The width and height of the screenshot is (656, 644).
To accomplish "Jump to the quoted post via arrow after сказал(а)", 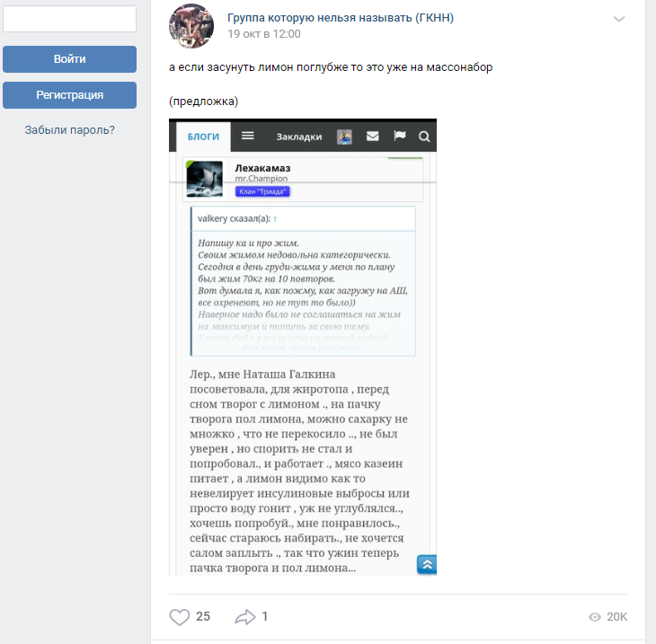I will click(x=275, y=218).
